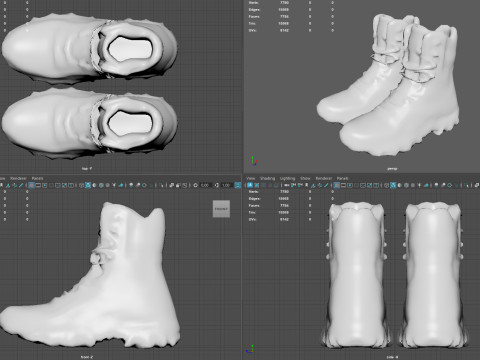Toggle film gate in side view panel toolbar

(x=343, y=185)
